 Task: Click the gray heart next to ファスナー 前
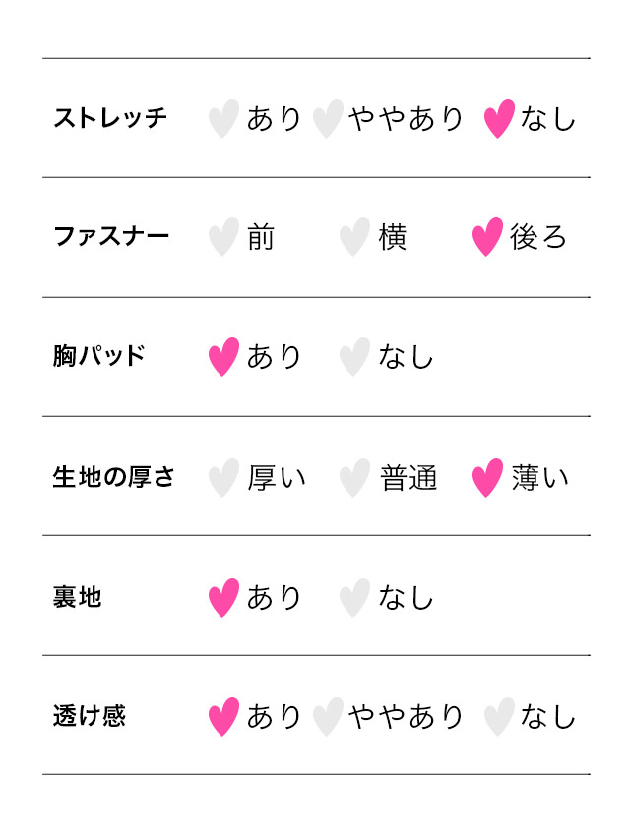pos(223,237)
